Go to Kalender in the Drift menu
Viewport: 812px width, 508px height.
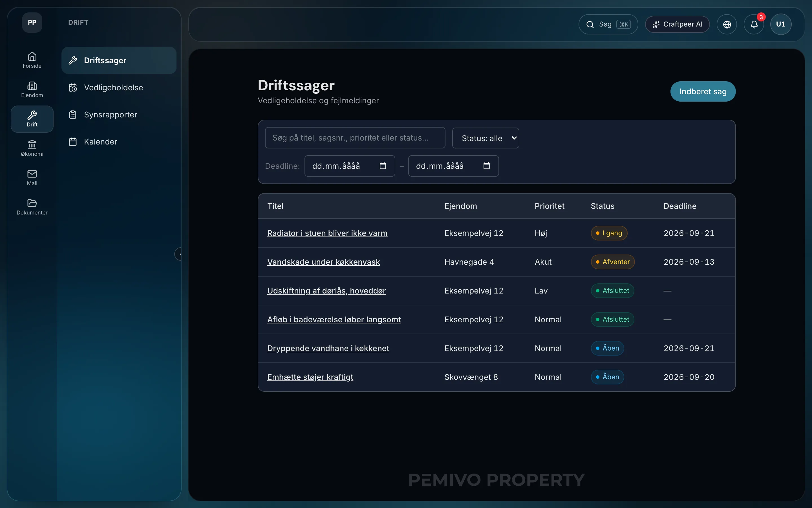coord(119,142)
